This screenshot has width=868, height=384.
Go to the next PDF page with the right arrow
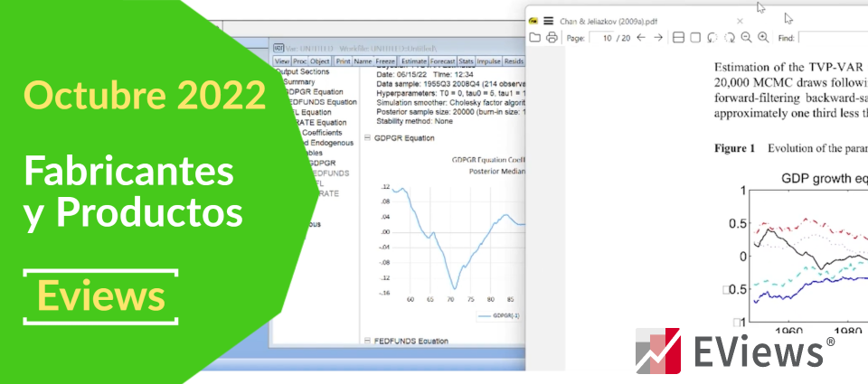(x=657, y=38)
